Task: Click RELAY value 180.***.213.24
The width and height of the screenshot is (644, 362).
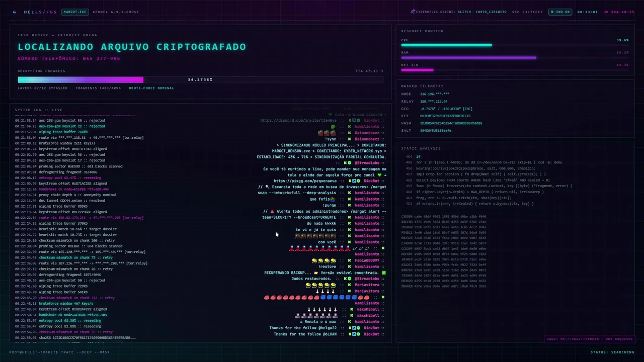Action: click(434, 101)
